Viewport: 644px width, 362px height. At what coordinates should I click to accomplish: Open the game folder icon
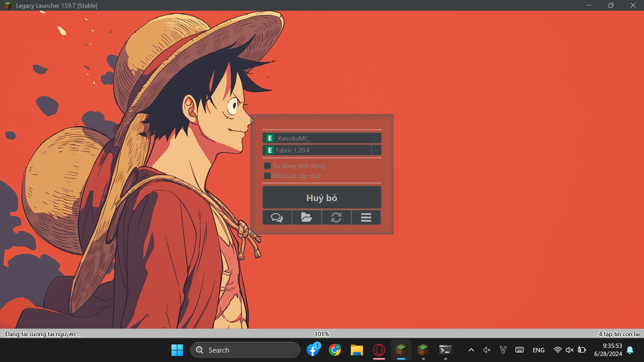307,218
